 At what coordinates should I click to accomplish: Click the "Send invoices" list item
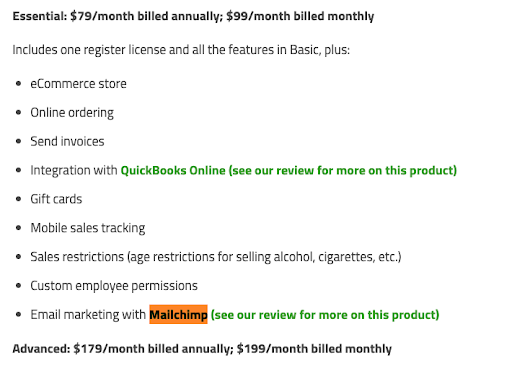(x=67, y=141)
